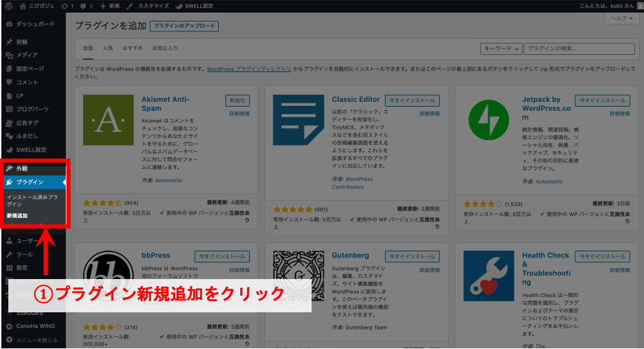Image resolution: width=644 pixels, height=349 pixels.
Task: Open Health Check & Troubleshooting title link
Action: (x=546, y=269)
